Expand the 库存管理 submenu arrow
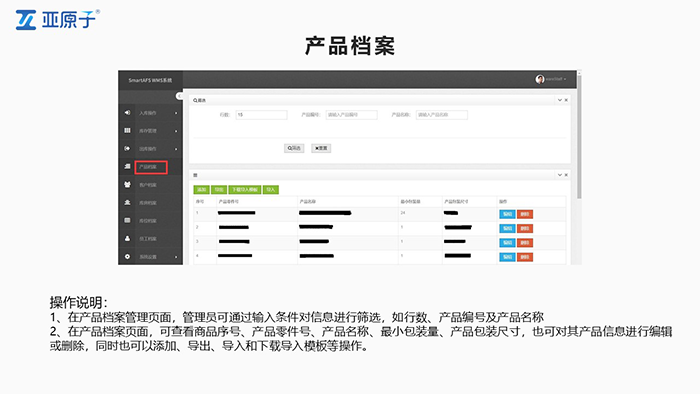 [x=176, y=131]
